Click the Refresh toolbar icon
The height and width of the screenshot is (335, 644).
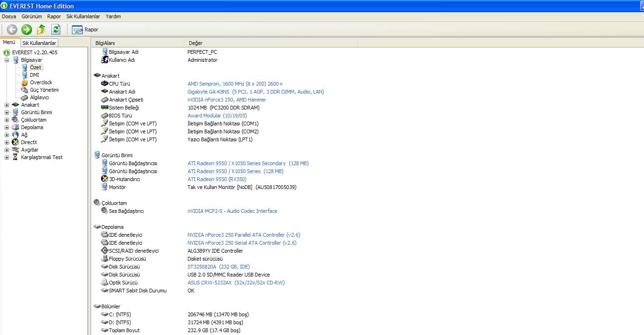coord(56,29)
